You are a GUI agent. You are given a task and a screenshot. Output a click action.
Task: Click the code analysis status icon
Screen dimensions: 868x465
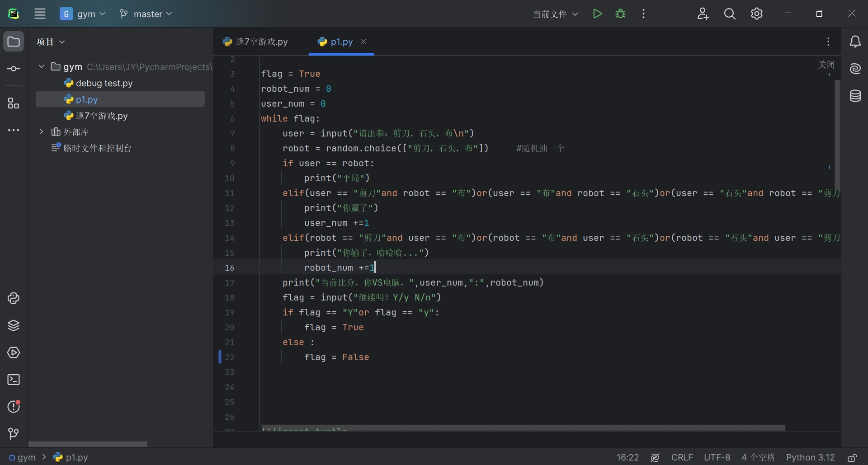click(x=655, y=457)
